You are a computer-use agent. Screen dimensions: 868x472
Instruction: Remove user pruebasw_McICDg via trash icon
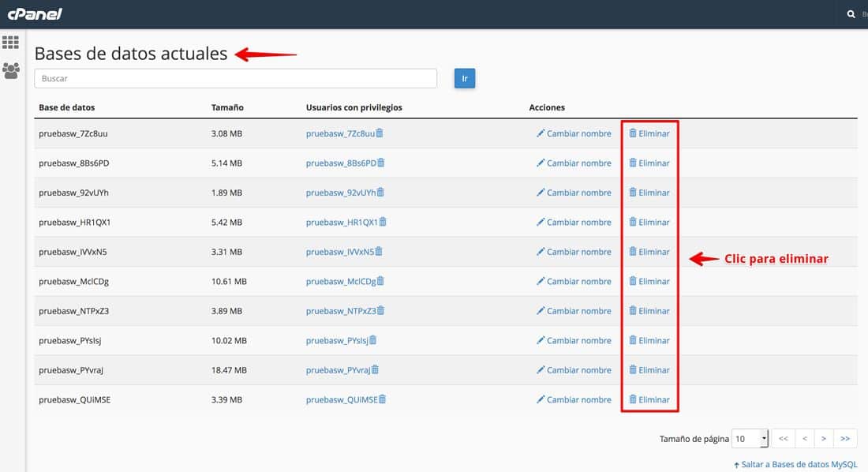pos(380,281)
